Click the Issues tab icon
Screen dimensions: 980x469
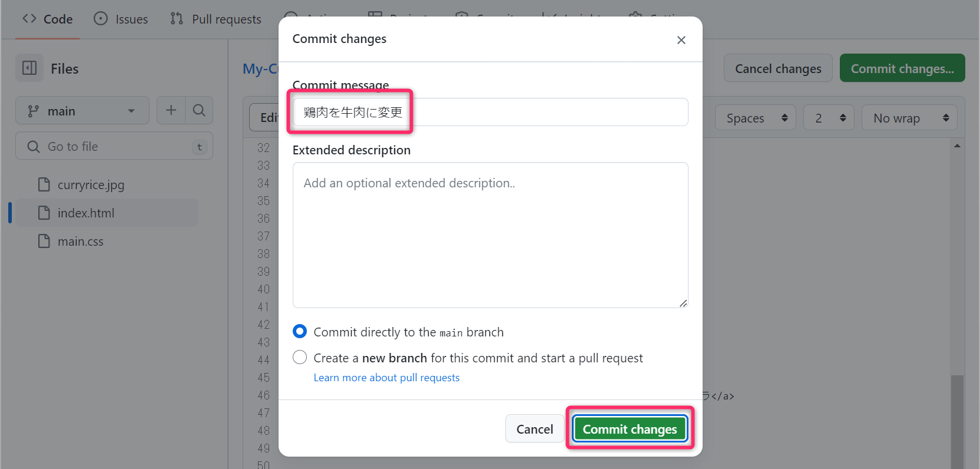click(101, 19)
